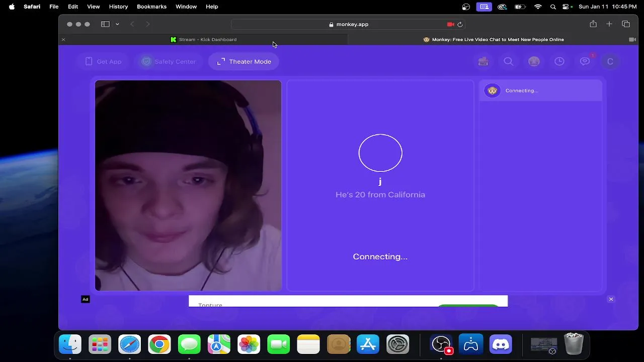Click the Monkey search magnifier icon
Screen dimensions: 644x362
(x=509, y=61)
